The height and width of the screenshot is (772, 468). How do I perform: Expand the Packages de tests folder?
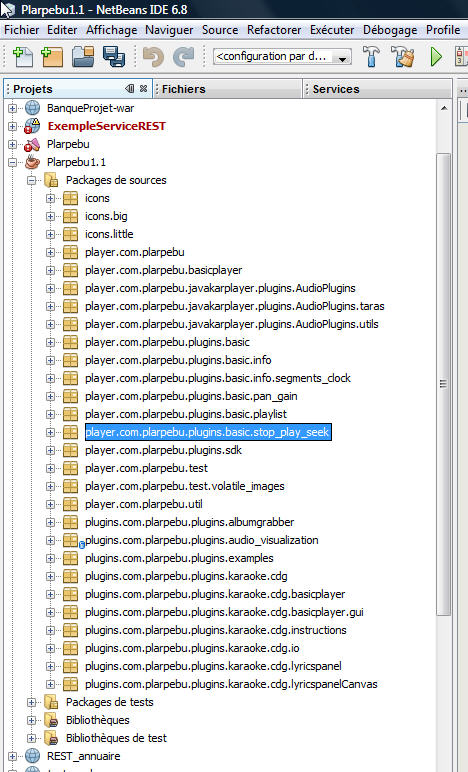click(31, 703)
